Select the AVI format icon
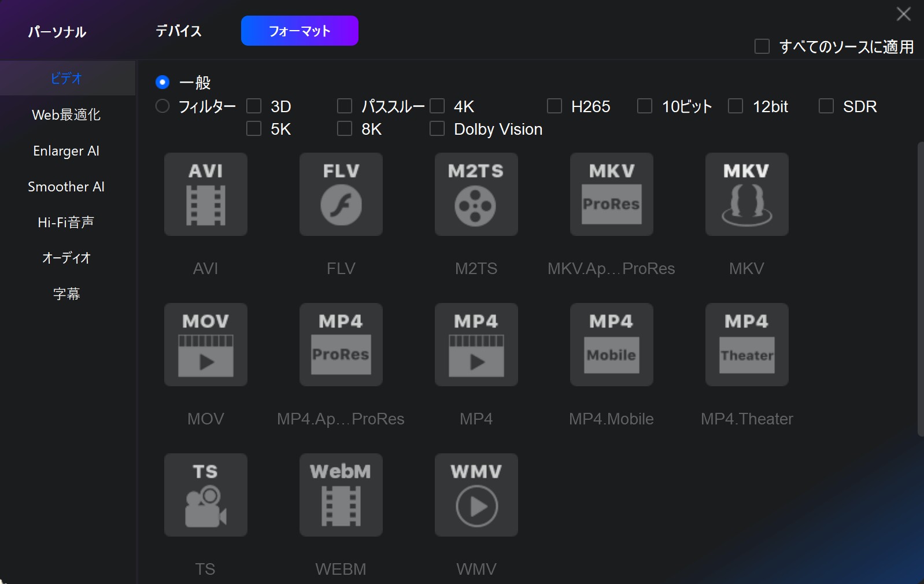 [x=206, y=194]
